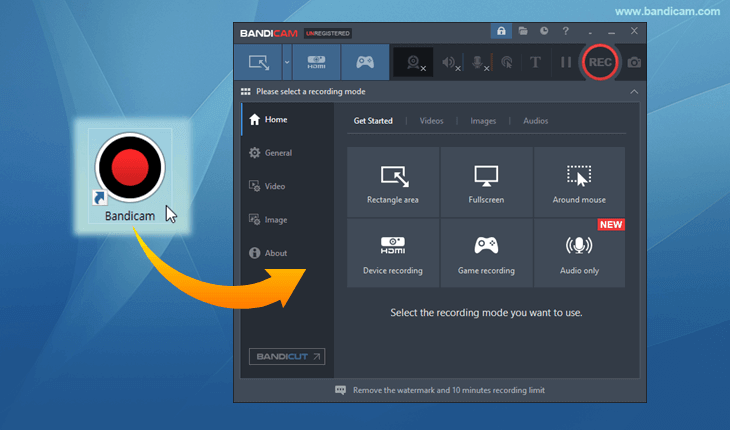This screenshot has width=730, height=430.
Task: Choose the Audio only recording tile
Action: pyautogui.click(x=579, y=253)
